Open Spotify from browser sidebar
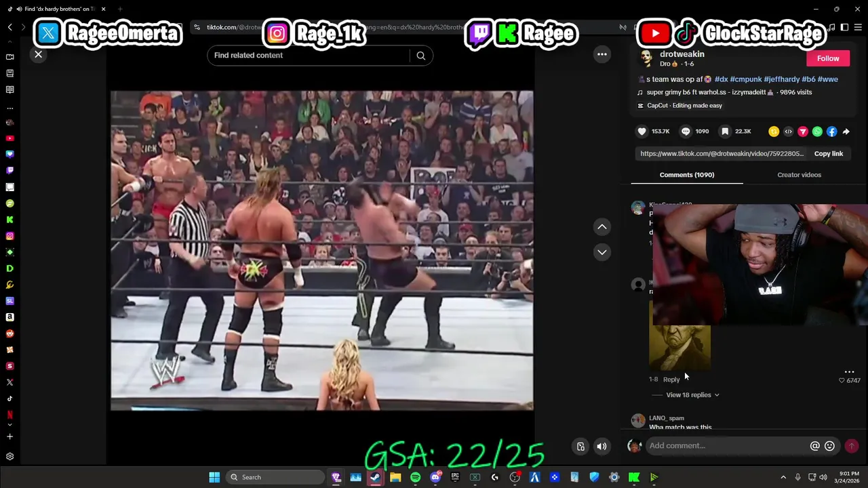868x488 pixels. [x=9, y=203]
